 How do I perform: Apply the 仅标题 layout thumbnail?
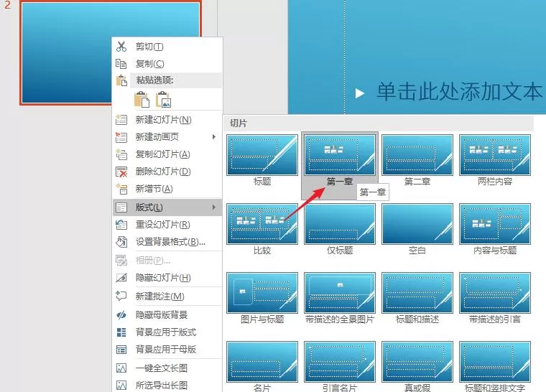tap(340, 224)
